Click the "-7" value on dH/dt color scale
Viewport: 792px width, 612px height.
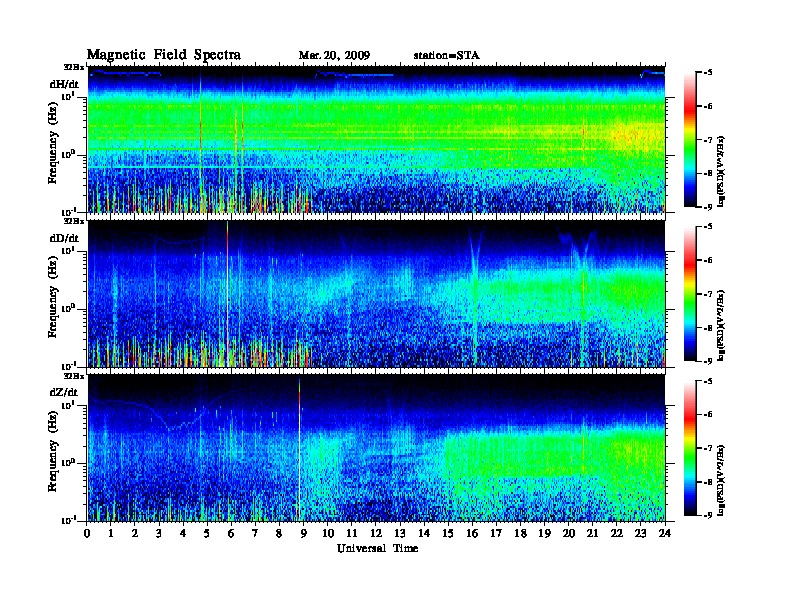tap(708, 140)
